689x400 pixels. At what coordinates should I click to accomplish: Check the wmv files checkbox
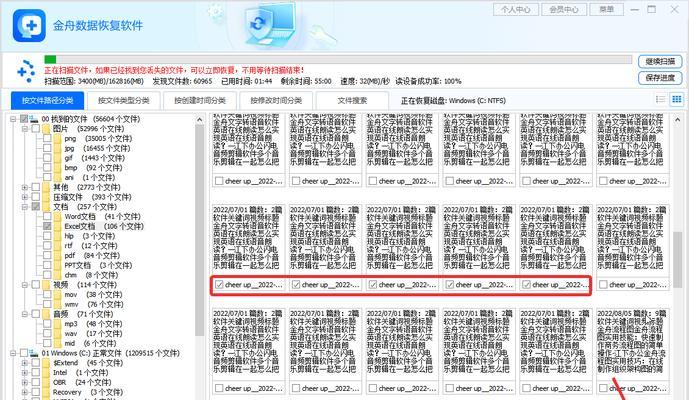[47, 304]
